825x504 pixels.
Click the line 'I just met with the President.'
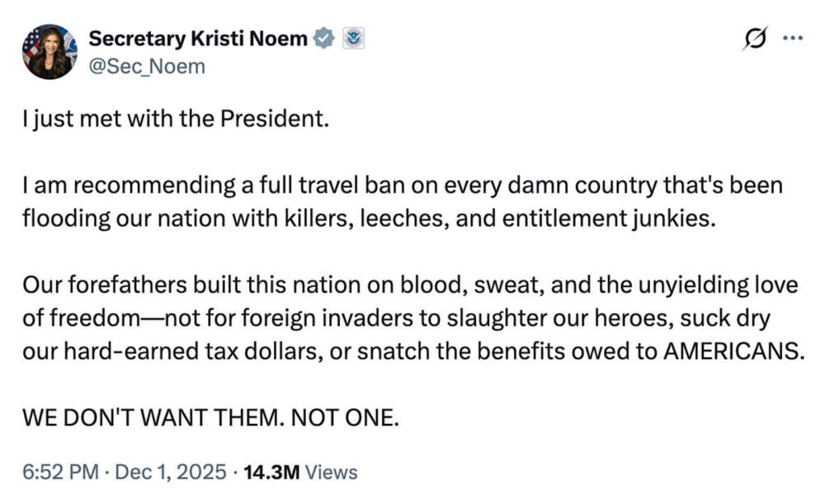click(x=176, y=120)
